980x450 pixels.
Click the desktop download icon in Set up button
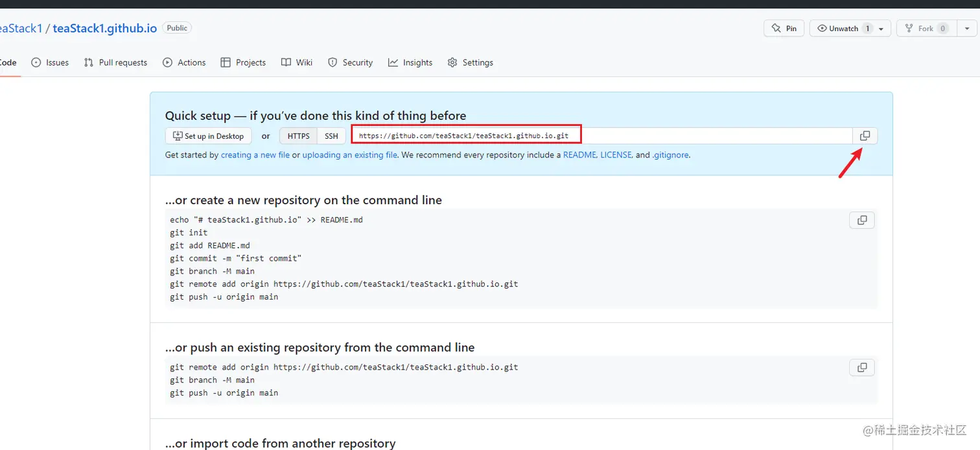pos(178,136)
